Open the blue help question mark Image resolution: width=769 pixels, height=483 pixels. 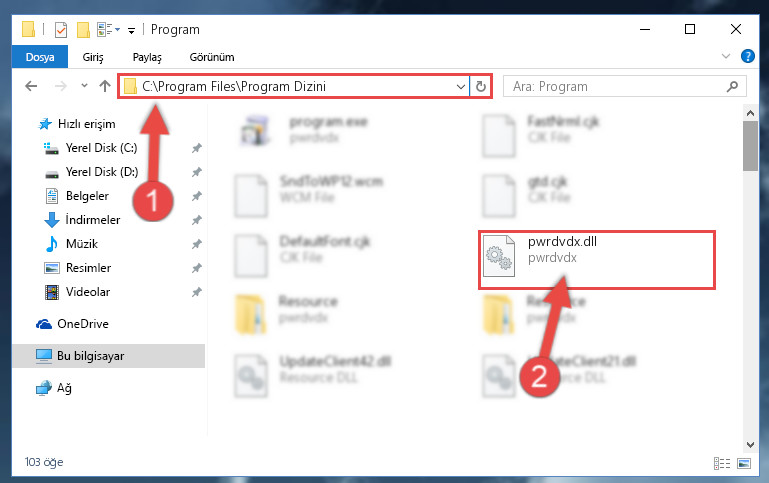point(747,56)
